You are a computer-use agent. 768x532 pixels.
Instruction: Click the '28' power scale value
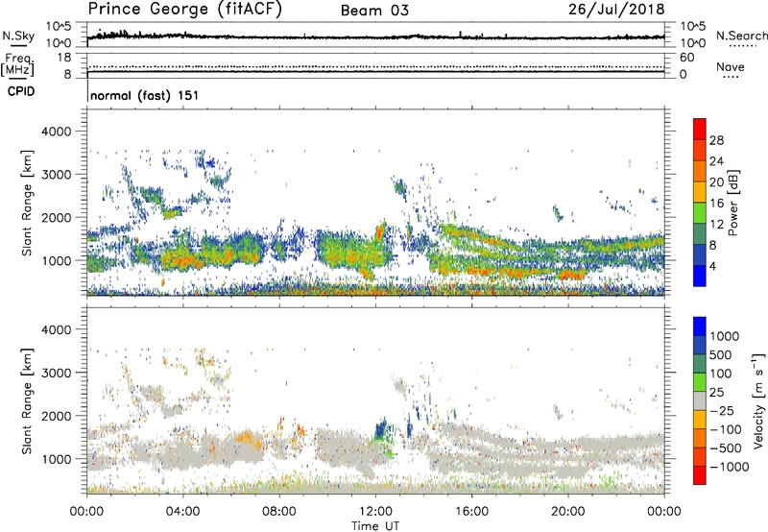point(716,140)
